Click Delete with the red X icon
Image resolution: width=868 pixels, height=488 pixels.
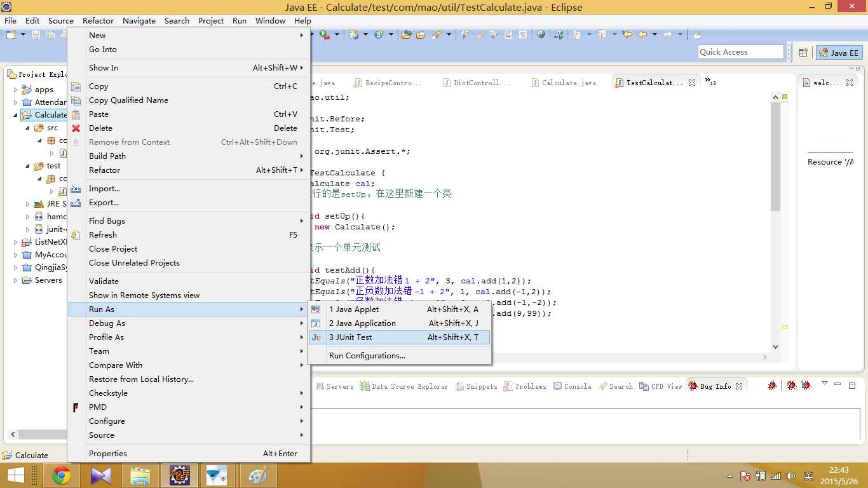pyautogui.click(x=189, y=128)
